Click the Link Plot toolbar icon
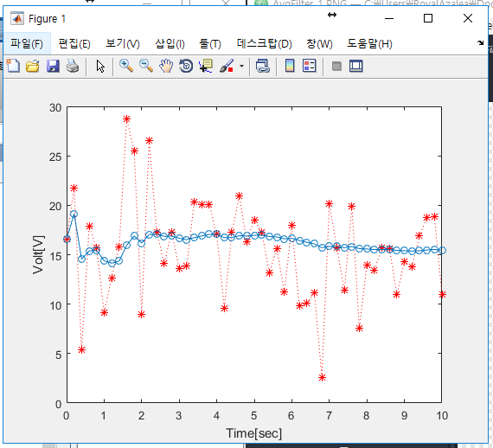This screenshot has height=448, width=493. [263, 66]
